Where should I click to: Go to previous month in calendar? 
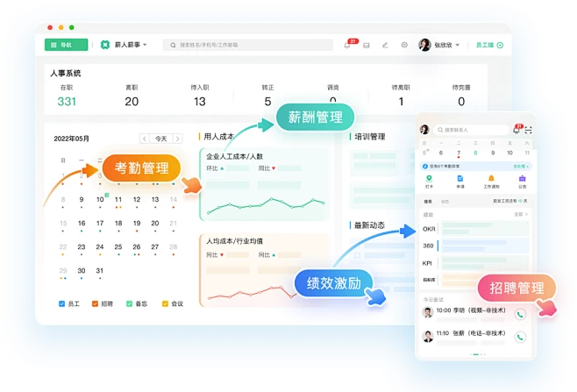145,139
